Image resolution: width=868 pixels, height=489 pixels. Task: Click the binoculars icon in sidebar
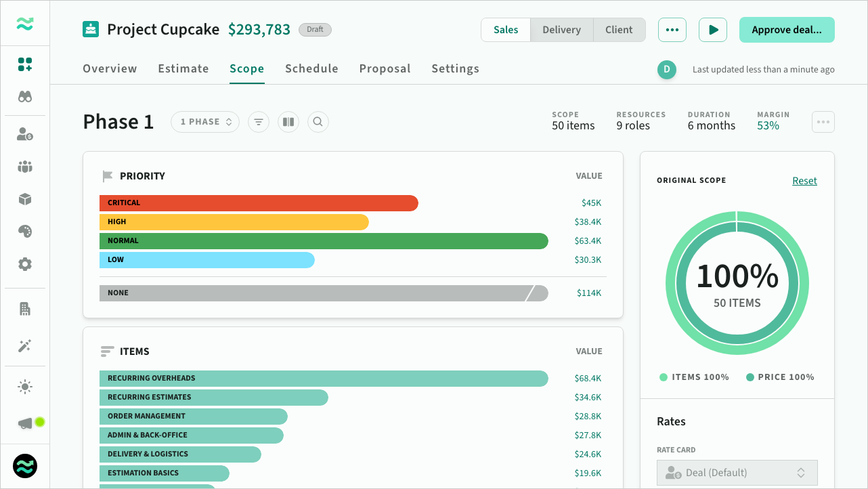[25, 97]
